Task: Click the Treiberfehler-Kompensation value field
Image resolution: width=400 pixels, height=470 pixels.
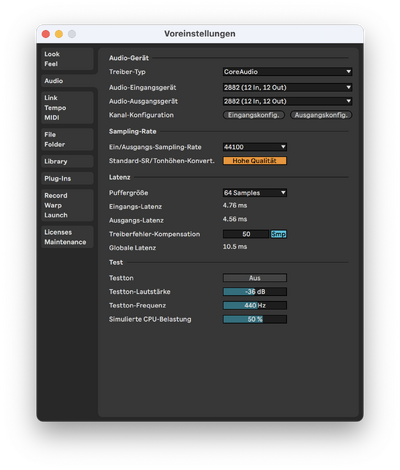Action: [x=246, y=234]
